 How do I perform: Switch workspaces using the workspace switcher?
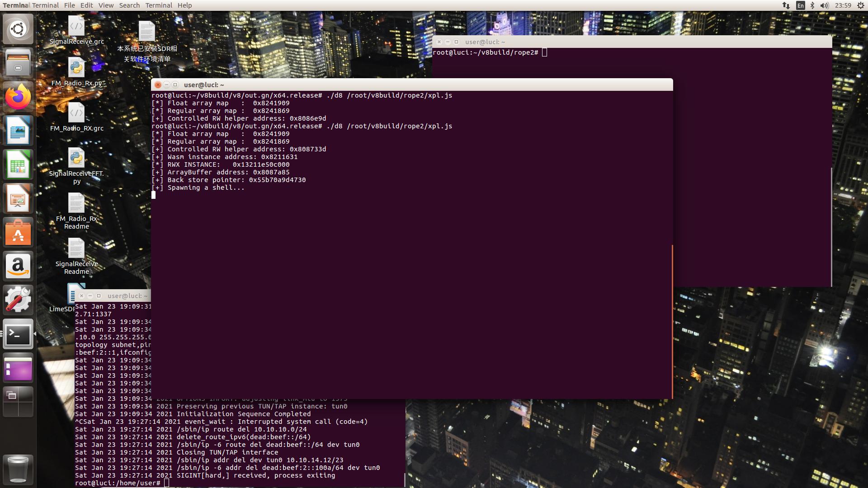(x=18, y=402)
